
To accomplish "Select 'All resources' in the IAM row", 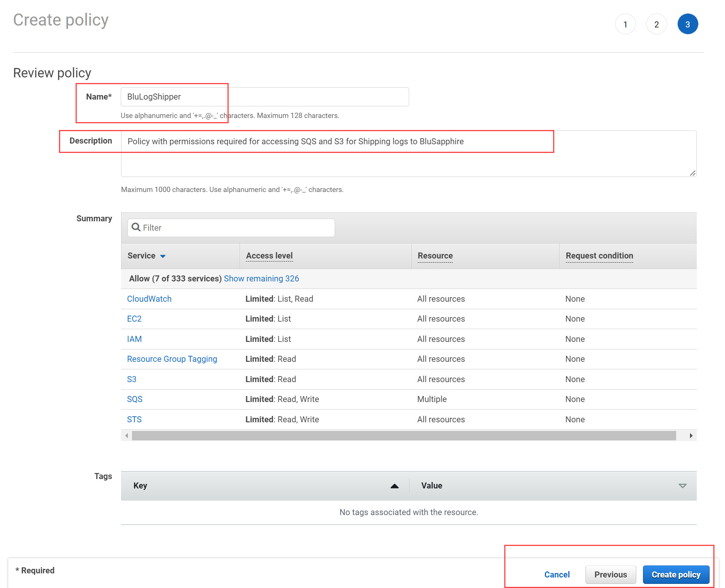I will click(x=441, y=339).
